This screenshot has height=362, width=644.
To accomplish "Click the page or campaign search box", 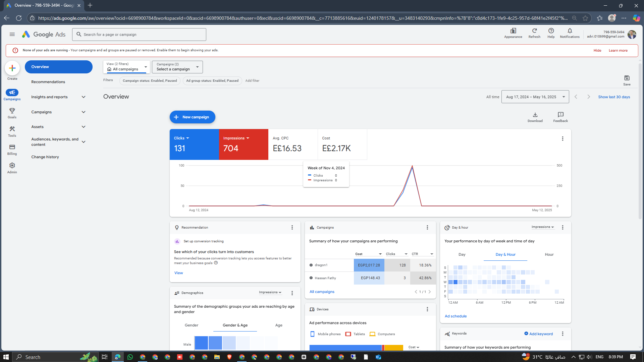I will pos(139,34).
